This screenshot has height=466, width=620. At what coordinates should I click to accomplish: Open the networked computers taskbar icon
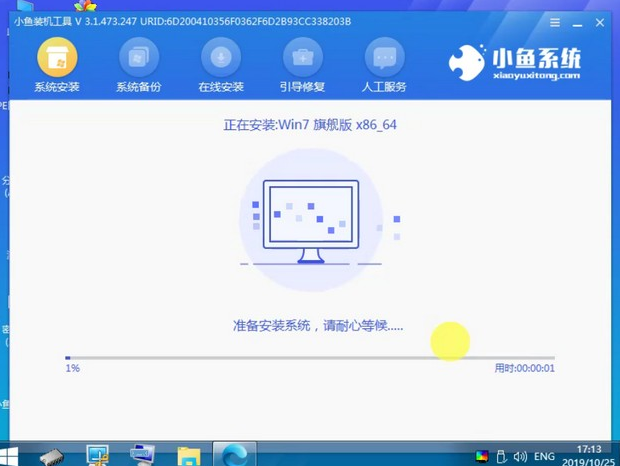coord(142,455)
